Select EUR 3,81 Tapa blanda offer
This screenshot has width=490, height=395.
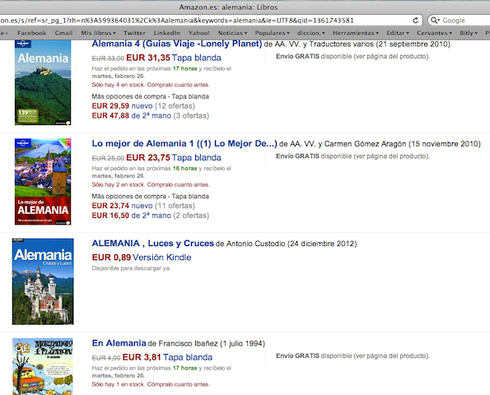[167, 357]
